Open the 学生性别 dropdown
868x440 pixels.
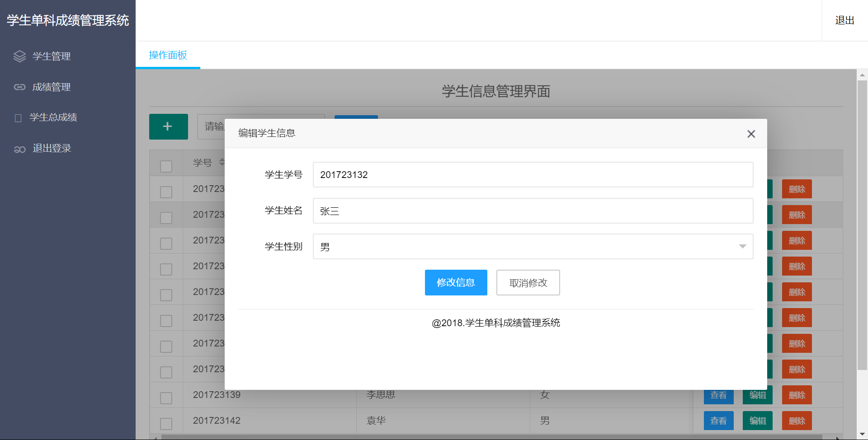533,247
